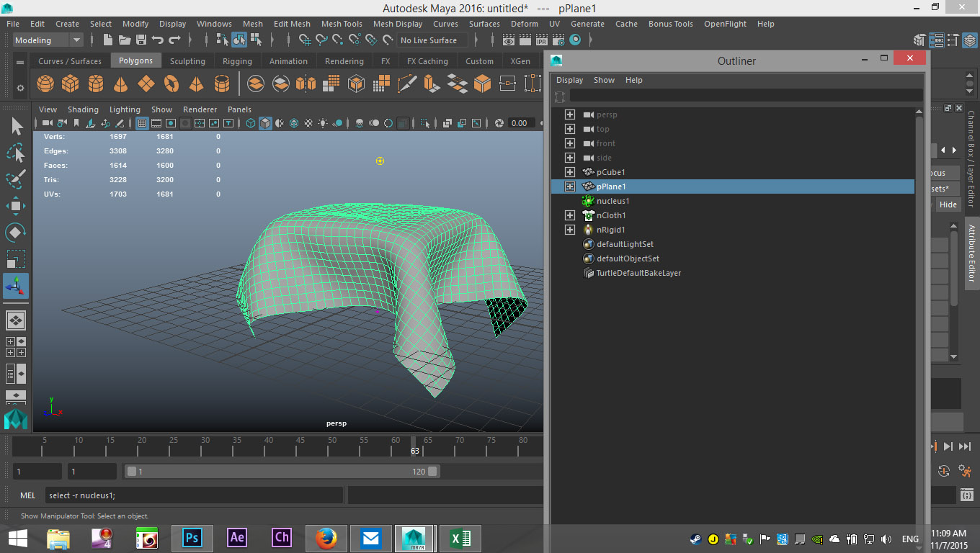Click the Save scene icon

click(x=141, y=40)
